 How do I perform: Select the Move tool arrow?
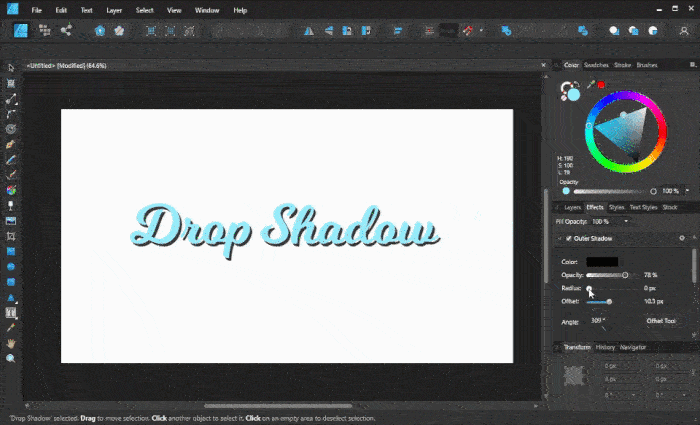(x=11, y=68)
